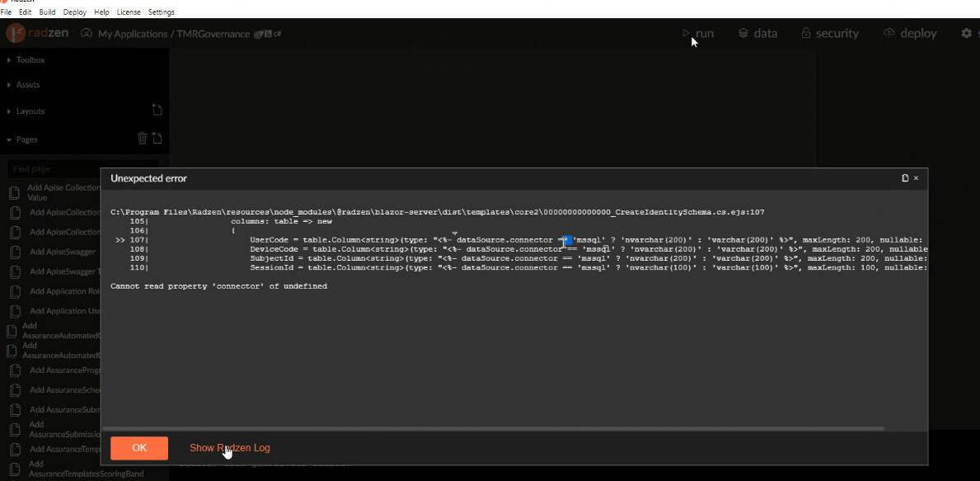Open the deploy section in the top bar
Viewport: 980px width, 481px height.
[910, 33]
